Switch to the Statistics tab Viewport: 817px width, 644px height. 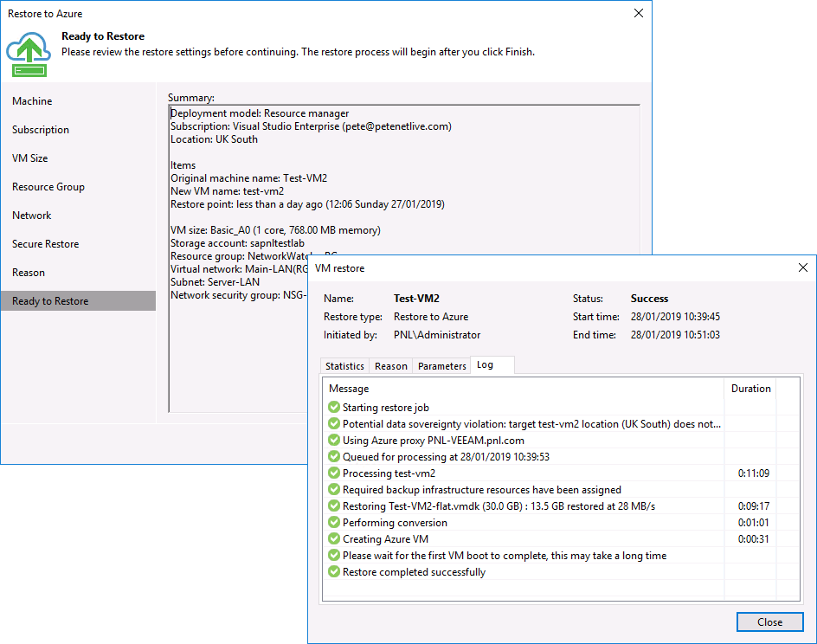tap(345, 366)
